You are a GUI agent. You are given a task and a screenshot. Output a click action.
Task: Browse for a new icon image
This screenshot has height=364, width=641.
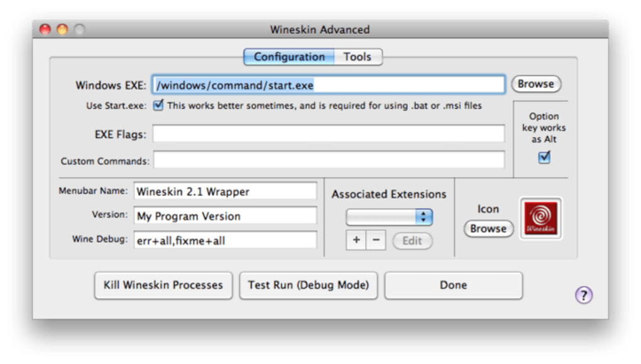pos(488,228)
